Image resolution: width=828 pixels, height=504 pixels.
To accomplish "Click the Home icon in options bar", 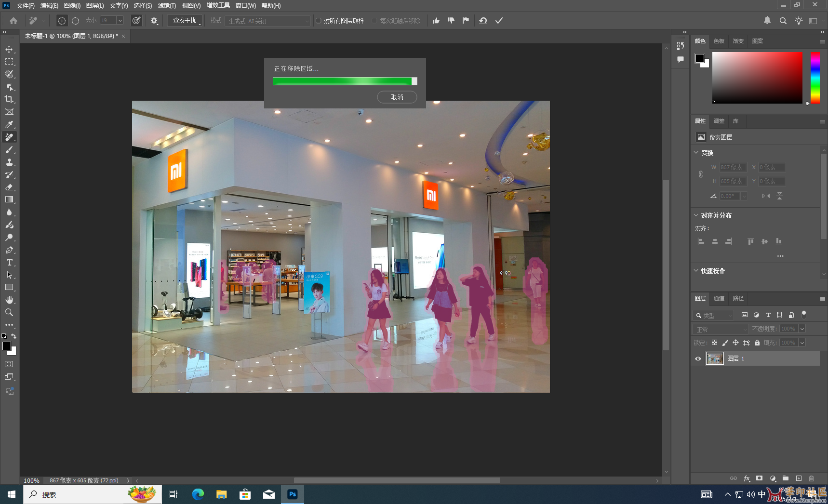I will (13, 21).
